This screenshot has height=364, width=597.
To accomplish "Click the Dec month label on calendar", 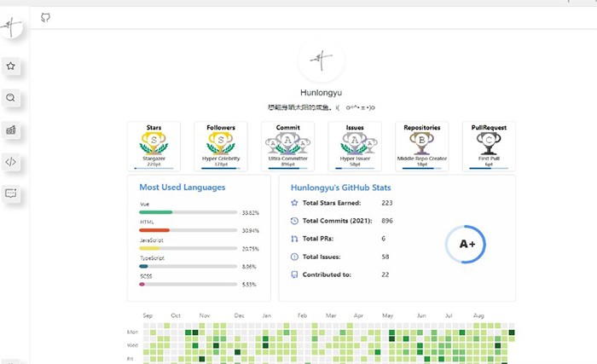I will (239, 315).
